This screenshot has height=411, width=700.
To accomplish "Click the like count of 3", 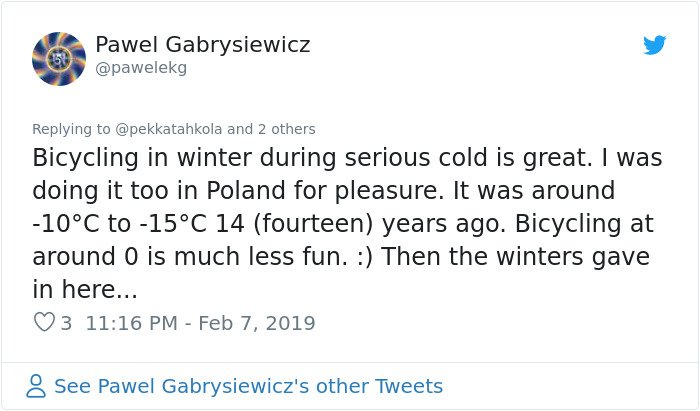I will click(66, 323).
